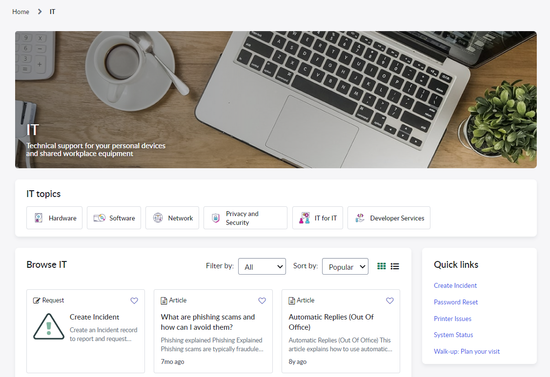Switch to list view

[395, 266]
